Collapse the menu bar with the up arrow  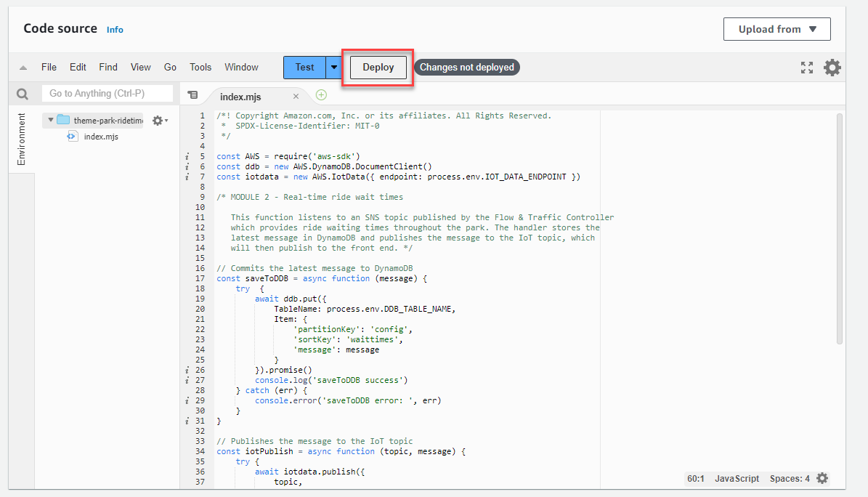point(23,68)
